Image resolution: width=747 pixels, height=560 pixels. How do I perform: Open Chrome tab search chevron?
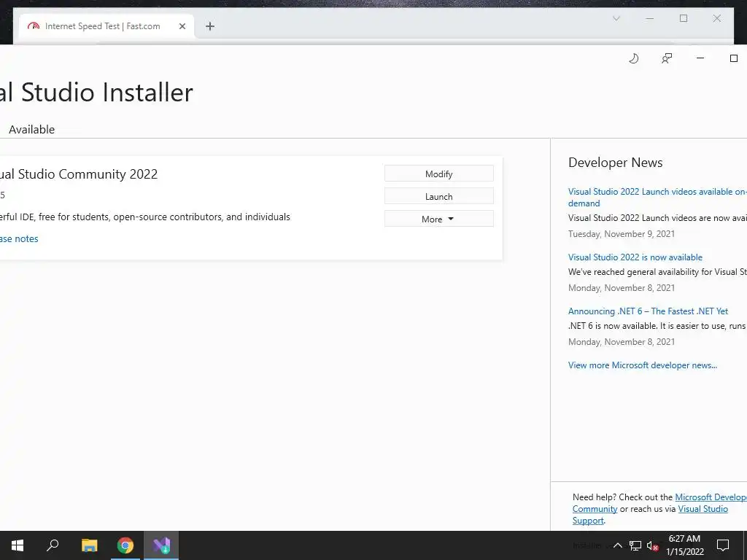point(616,18)
